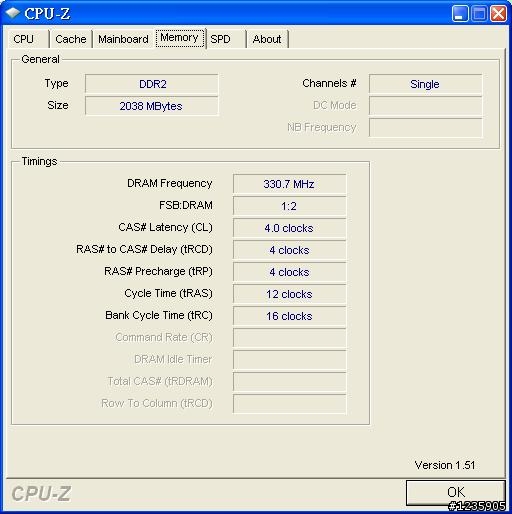Image resolution: width=512 pixels, height=514 pixels.
Task: Click the Size label in General
Action: click(58, 105)
